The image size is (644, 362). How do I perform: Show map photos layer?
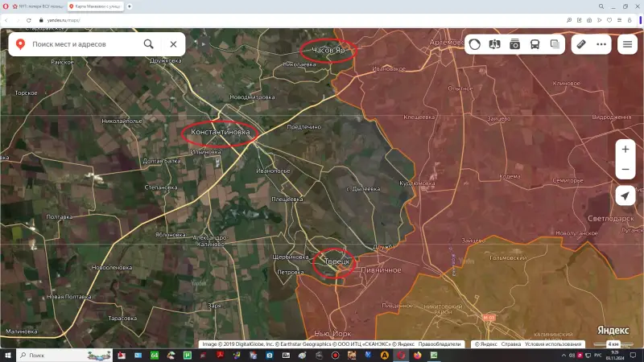(515, 44)
